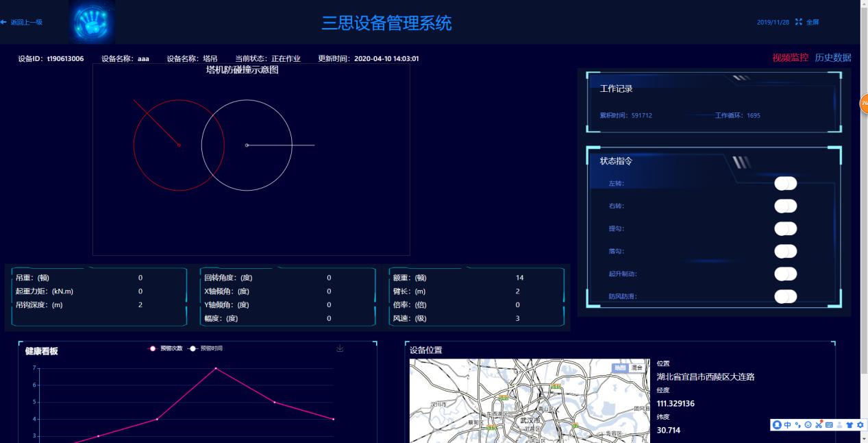
Task: Switch map to 混合 view
Action: pyautogui.click(x=638, y=368)
